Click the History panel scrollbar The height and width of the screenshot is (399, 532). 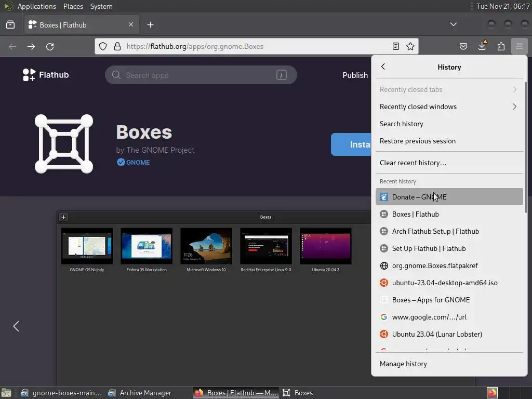(526, 147)
